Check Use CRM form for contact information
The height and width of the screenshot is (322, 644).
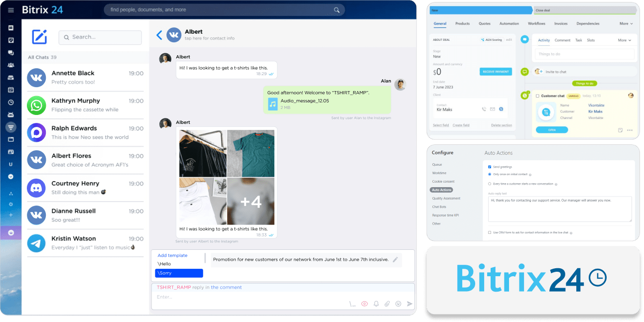coord(490,232)
